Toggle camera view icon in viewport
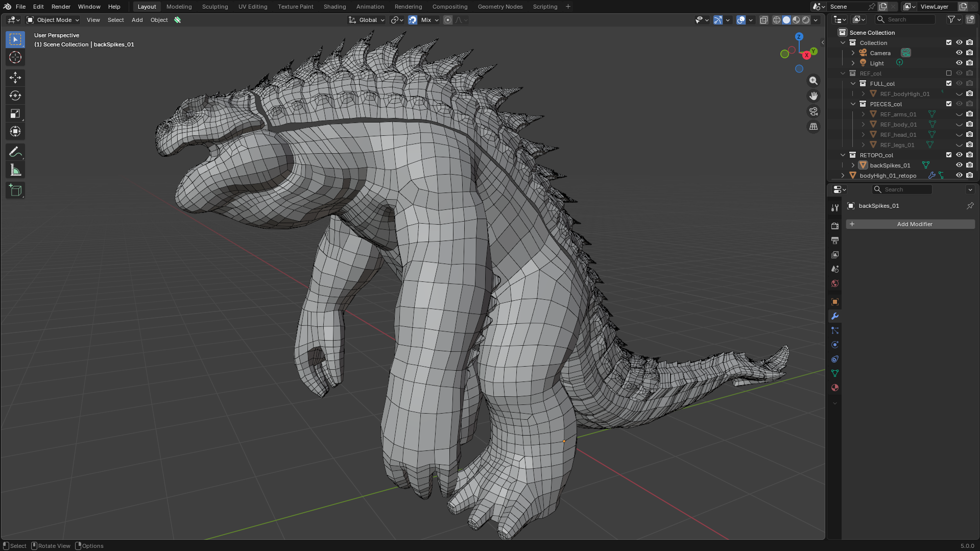The width and height of the screenshot is (980, 551). [x=814, y=111]
